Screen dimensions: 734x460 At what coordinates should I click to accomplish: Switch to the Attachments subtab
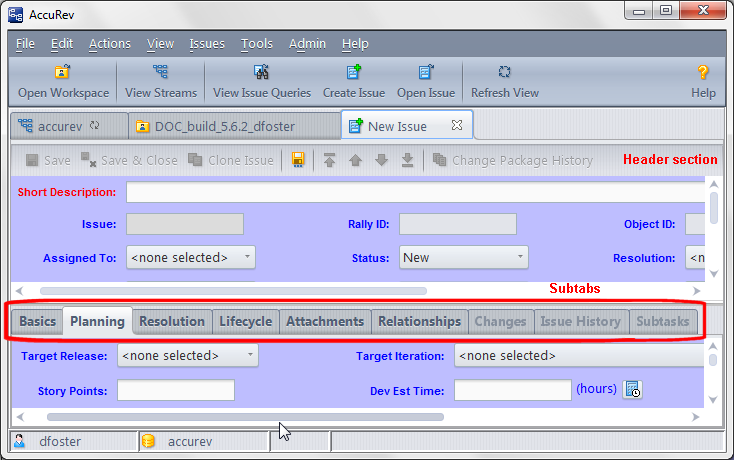pyautogui.click(x=324, y=321)
